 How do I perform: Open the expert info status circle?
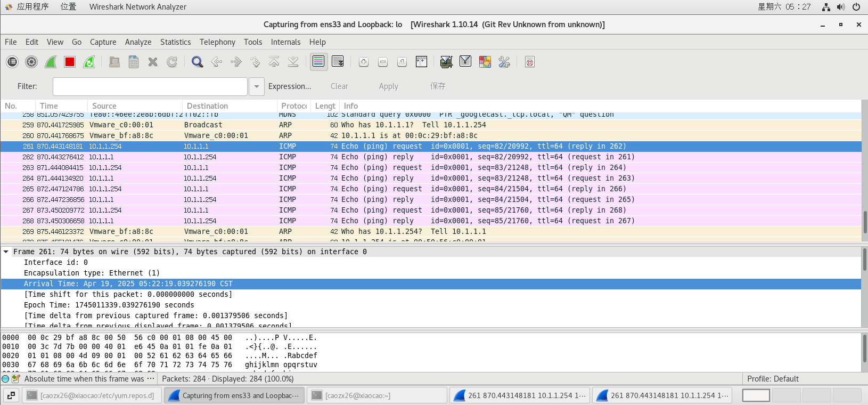(5, 379)
